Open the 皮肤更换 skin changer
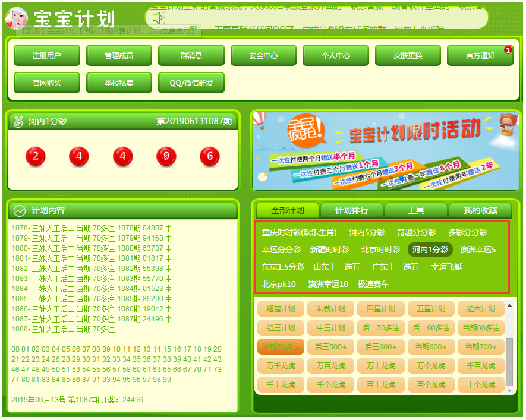Viewport: 526px width, 420px height. (408, 56)
